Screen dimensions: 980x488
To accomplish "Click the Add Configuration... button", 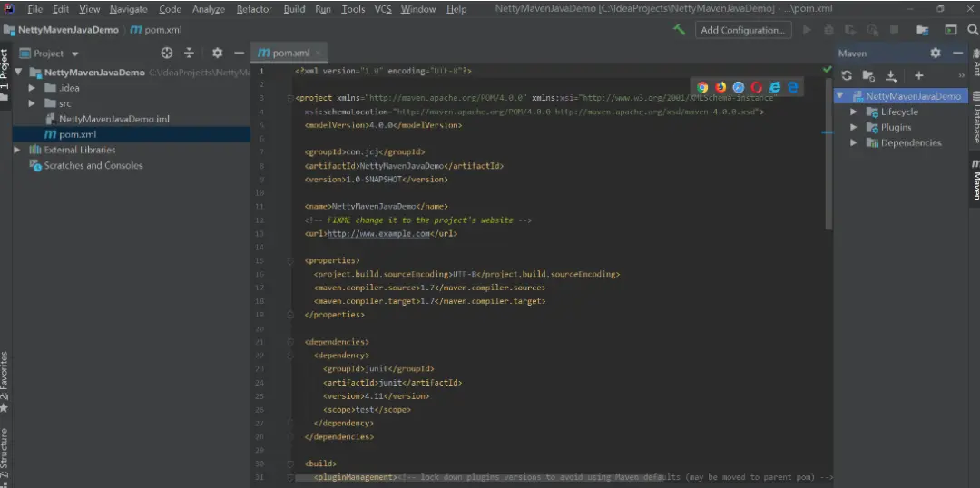I will click(742, 30).
